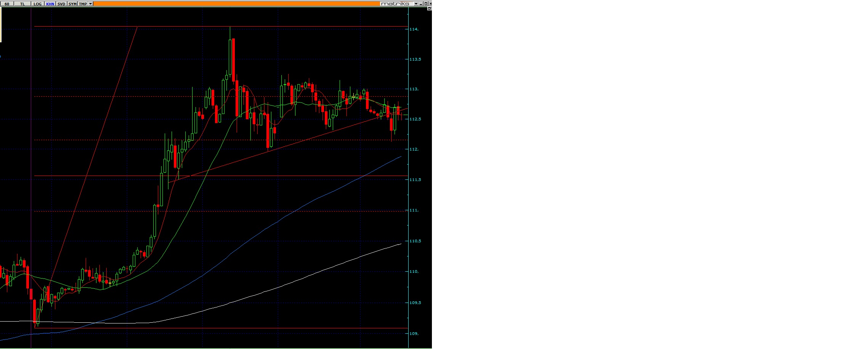
Task: Close the chart window
Action: tap(430, 4)
